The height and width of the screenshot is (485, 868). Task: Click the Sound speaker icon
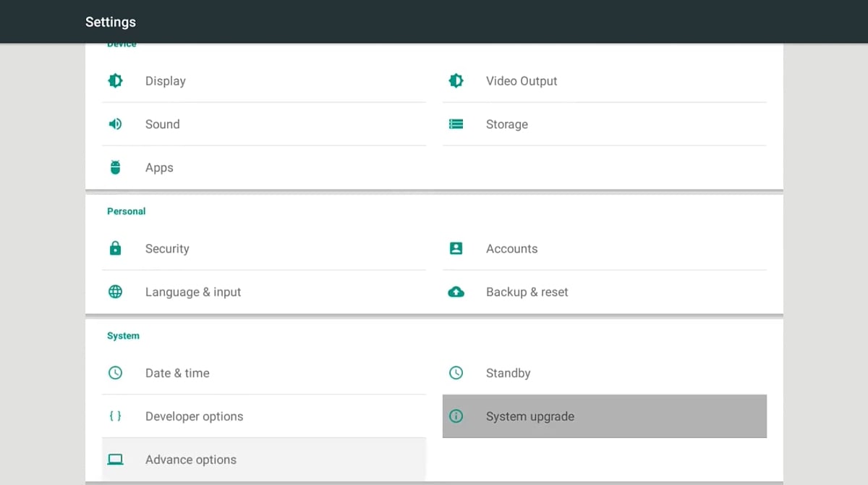(x=115, y=125)
